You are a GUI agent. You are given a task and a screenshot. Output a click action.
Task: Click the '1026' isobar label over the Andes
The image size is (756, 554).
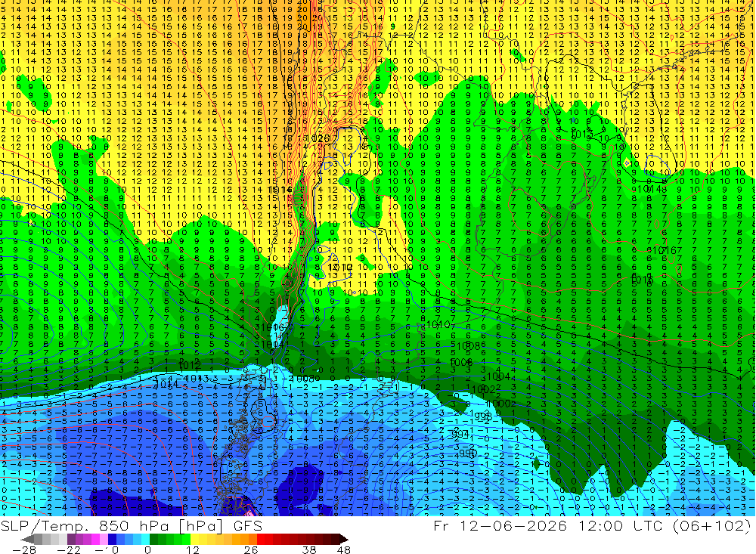(x=318, y=138)
